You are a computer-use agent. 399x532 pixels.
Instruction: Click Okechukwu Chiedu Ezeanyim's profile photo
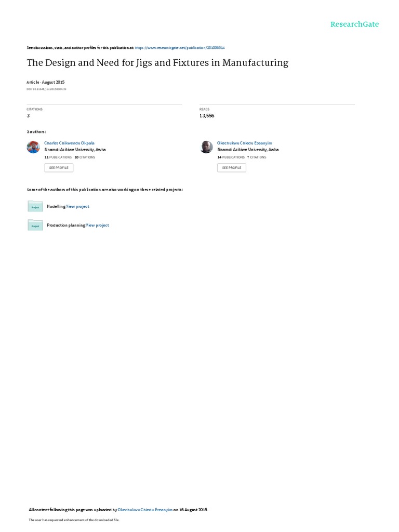pos(206,147)
